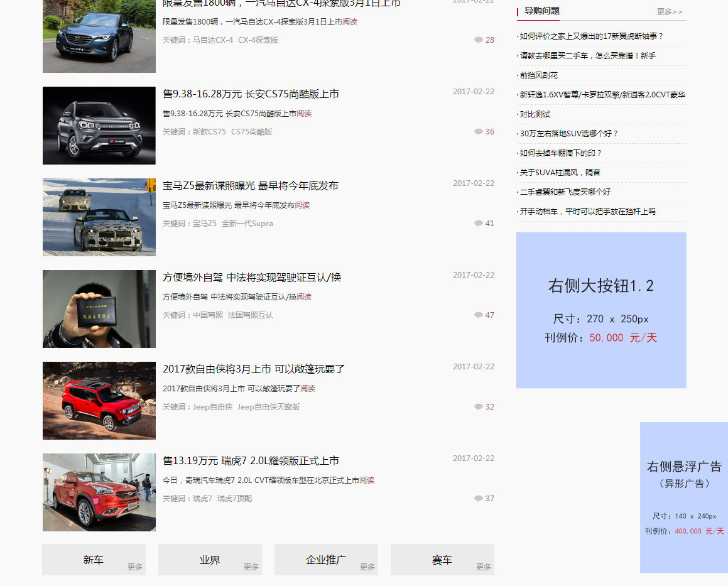Select keyword 法国驾照互认
This screenshot has width=728, height=586.
click(x=250, y=315)
